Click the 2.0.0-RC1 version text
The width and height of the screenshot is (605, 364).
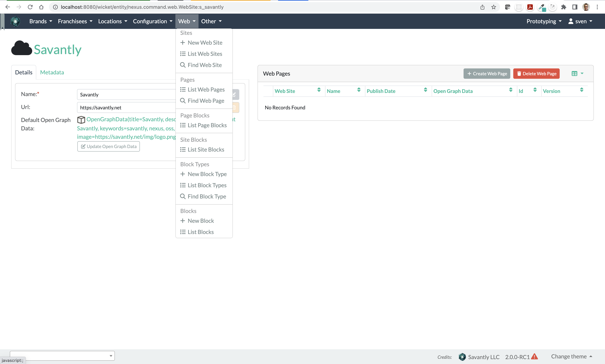(x=517, y=357)
